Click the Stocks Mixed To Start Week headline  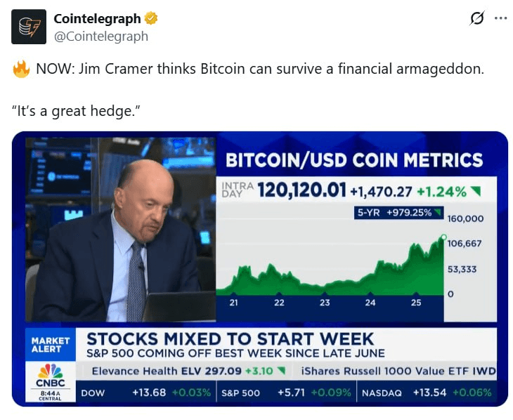click(230, 339)
